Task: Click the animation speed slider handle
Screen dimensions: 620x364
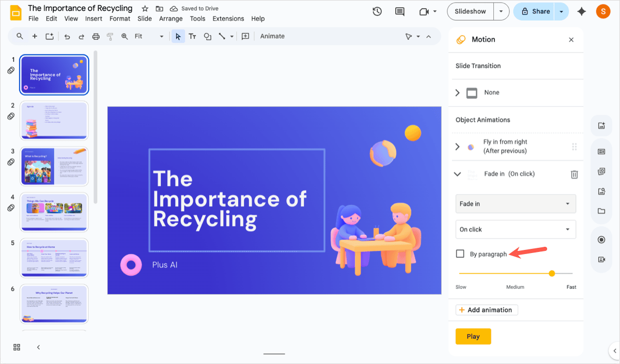Action: coord(552,273)
